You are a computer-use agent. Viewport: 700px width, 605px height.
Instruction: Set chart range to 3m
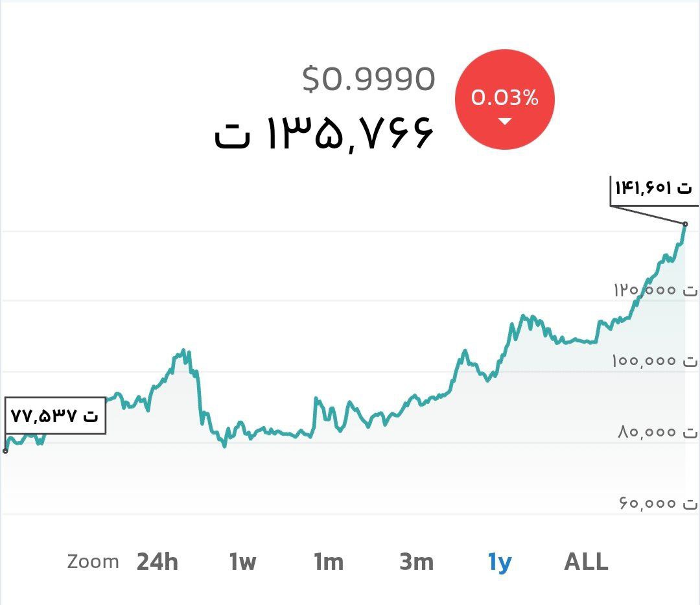tap(416, 562)
